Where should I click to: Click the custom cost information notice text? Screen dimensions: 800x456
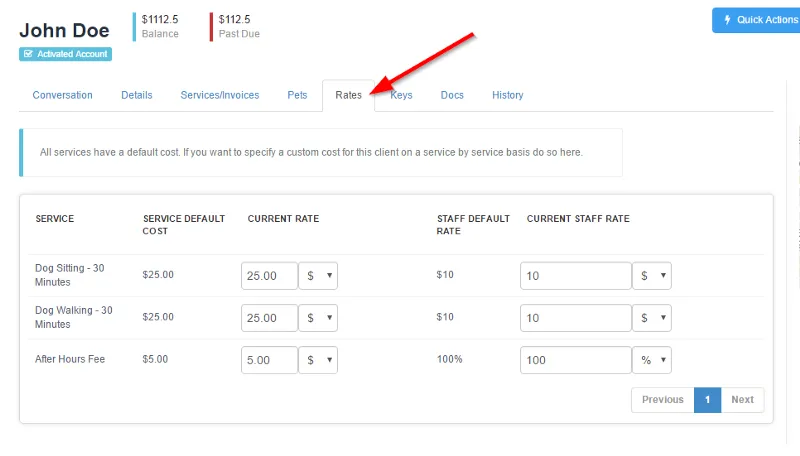311,153
